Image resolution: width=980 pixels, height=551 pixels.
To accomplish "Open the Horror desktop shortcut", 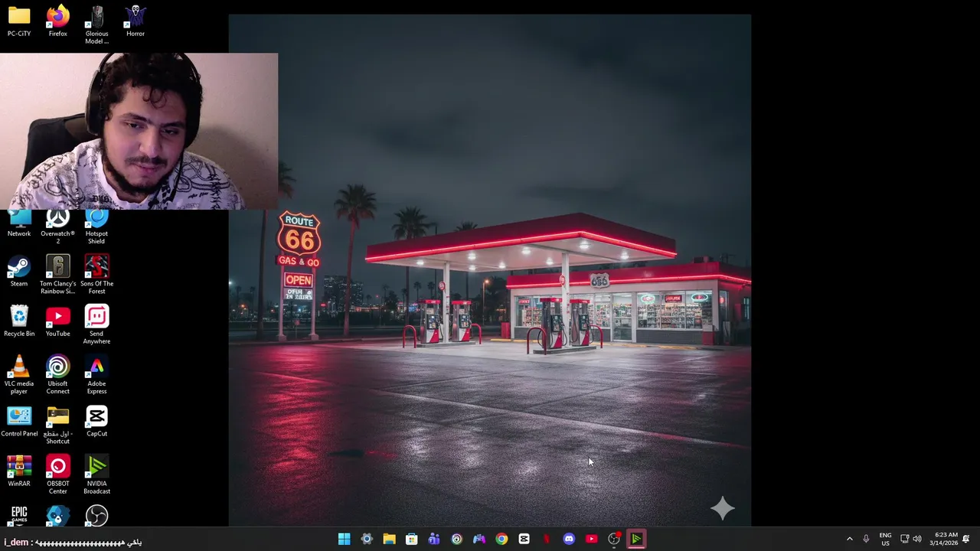I will pyautogui.click(x=136, y=21).
